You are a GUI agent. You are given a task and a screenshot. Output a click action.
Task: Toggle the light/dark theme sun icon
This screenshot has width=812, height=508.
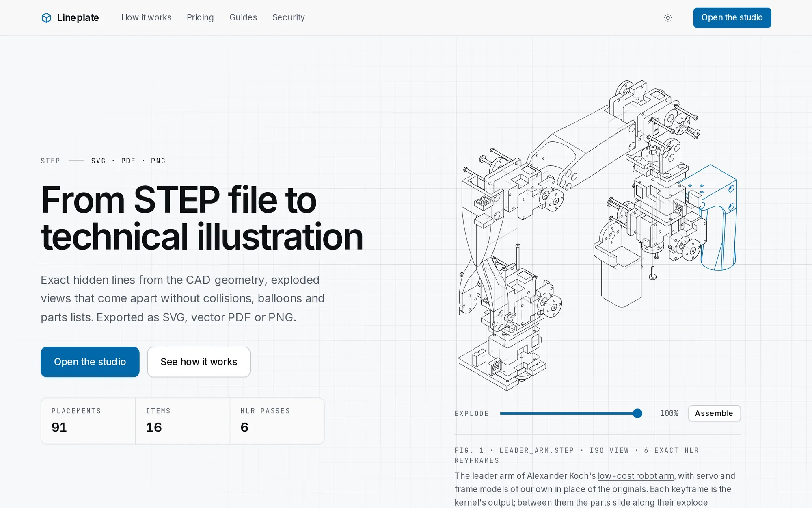click(x=668, y=17)
